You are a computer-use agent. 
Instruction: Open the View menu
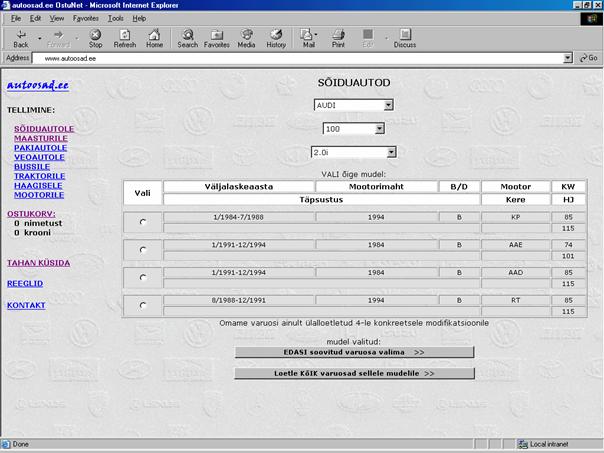pos(57,18)
